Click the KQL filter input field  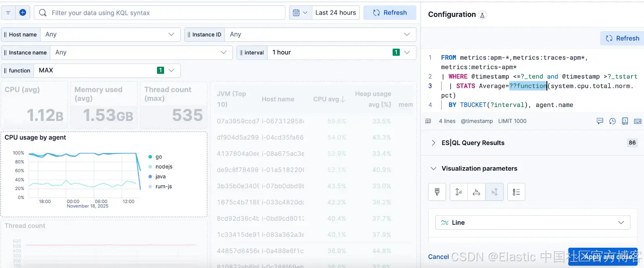[x=159, y=13]
